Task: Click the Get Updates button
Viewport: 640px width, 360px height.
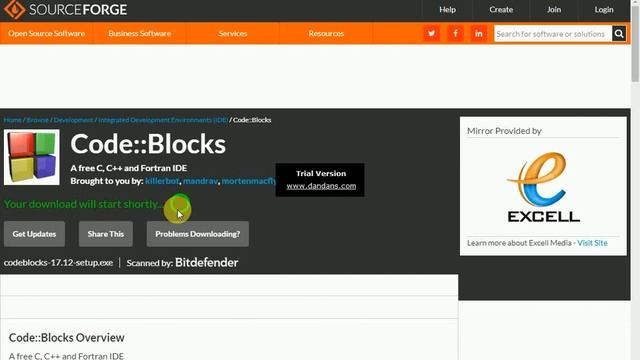Action: coord(34,234)
